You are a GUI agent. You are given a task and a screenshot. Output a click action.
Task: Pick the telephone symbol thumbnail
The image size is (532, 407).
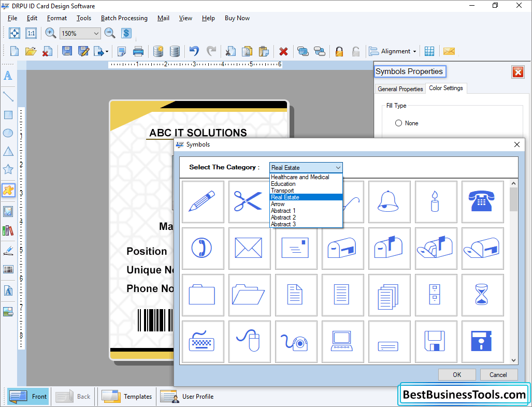tap(482, 202)
